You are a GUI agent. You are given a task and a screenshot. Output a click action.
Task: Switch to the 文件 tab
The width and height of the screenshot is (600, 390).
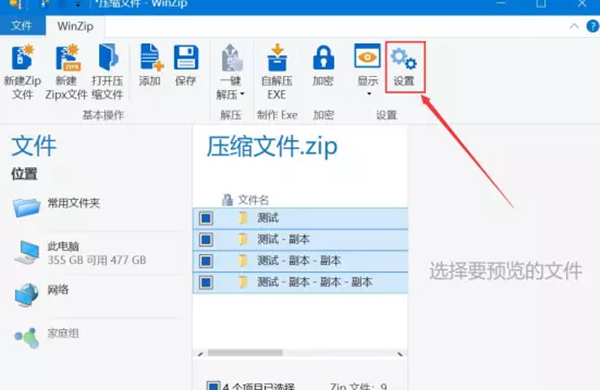click(21, 26)
